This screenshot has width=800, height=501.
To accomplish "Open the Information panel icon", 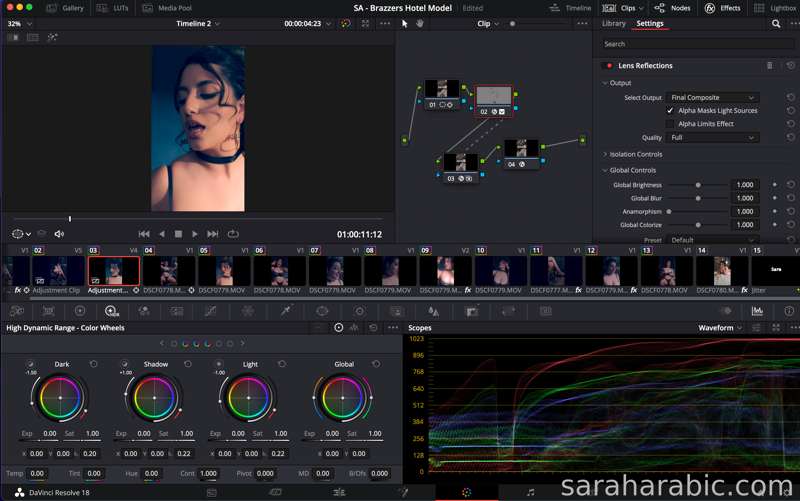I will (789, 311).
